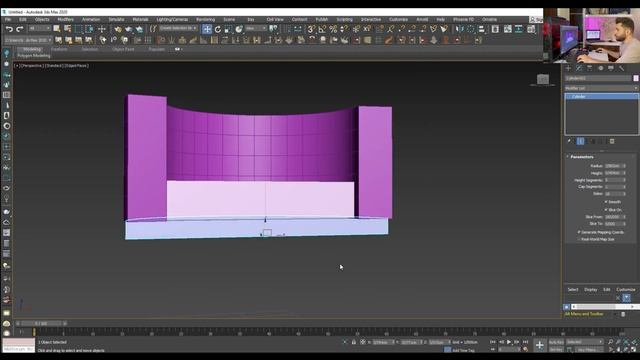The width and height of the screenshot is (640, 360).
Task: Activate the Select and Scale tool
Action: (x=228, y=29)
